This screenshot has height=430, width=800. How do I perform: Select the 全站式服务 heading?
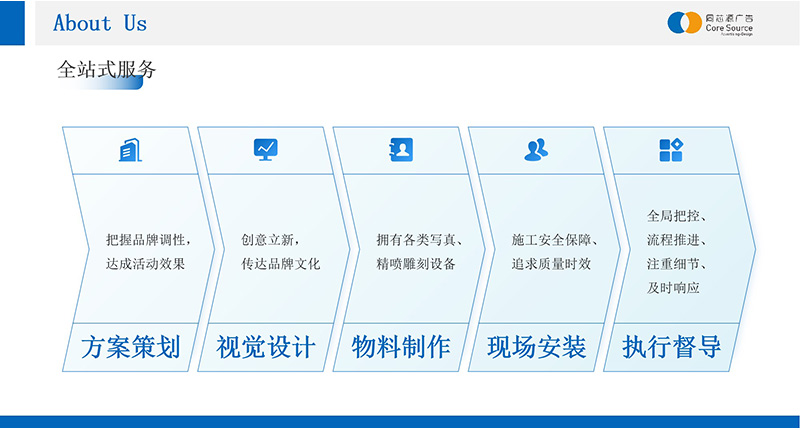(107, 70)
